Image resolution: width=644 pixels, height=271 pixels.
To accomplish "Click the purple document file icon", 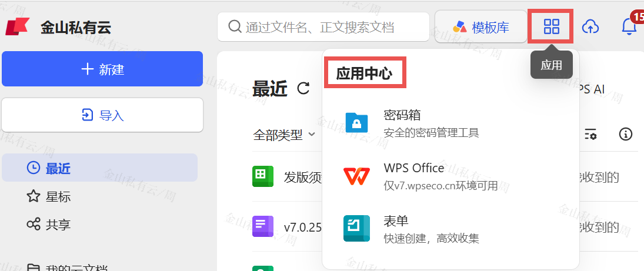I will 263,226.
